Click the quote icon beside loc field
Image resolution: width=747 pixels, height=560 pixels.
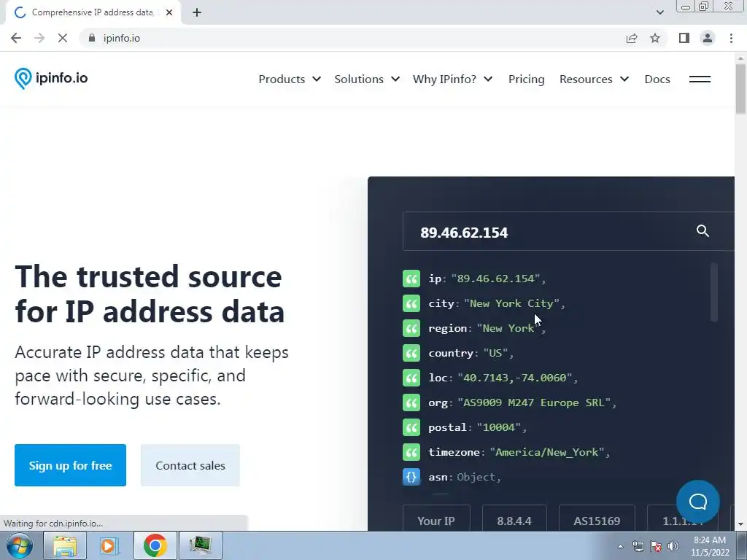(x=411, y=378)
